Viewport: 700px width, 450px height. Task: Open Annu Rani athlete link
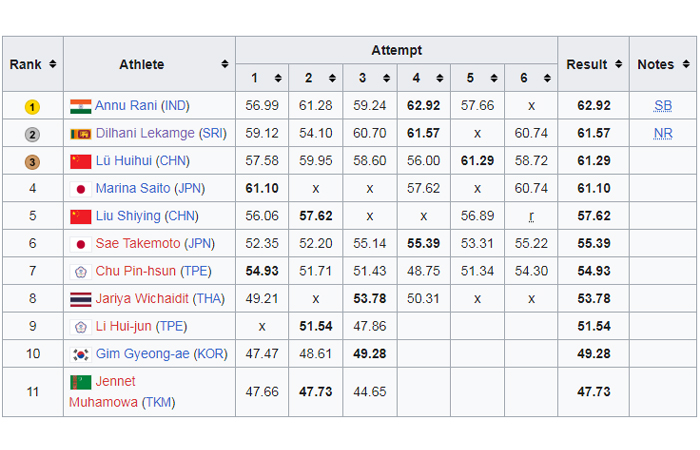(x=126, y=106)
